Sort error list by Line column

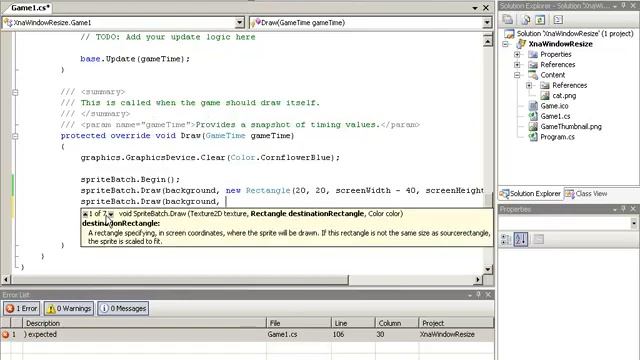[353, 323]
